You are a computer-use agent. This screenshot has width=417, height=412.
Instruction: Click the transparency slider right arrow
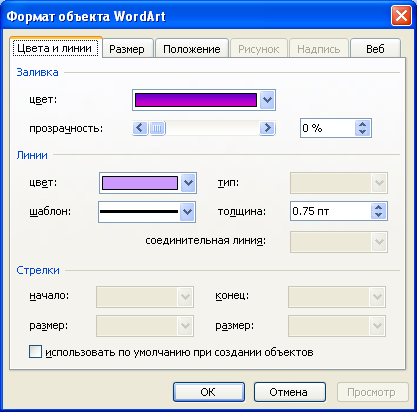pyautogui.click(x=267, y=128)
